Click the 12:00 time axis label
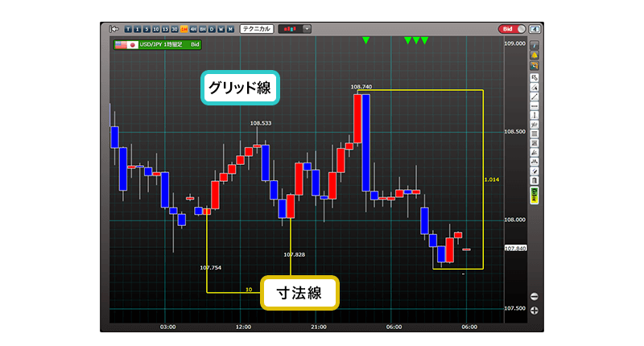The image size is (644, 346). point(244,327)
